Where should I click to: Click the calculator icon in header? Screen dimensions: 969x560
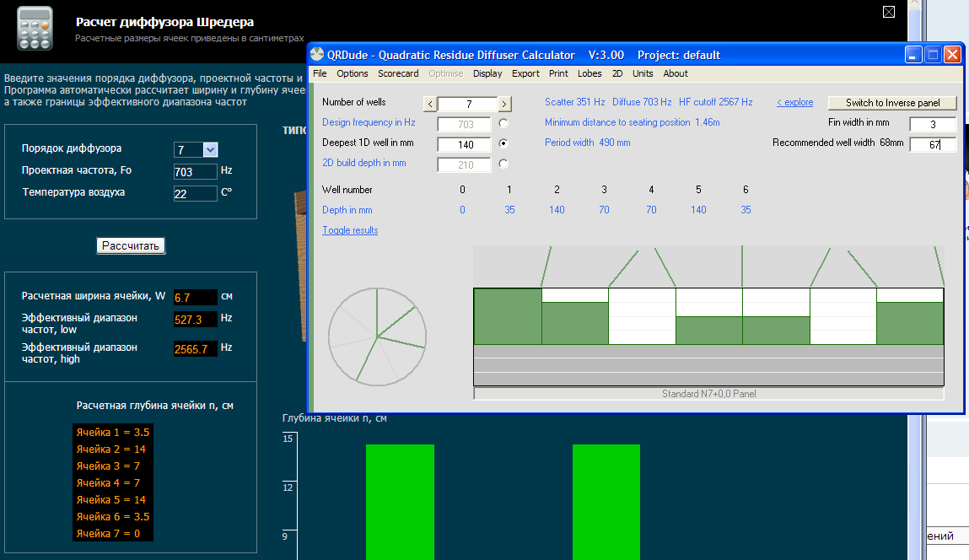pos(35,29)
